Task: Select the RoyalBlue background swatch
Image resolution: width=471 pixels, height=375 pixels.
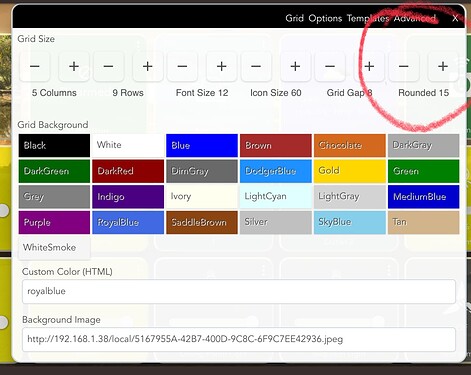Action: pyautogui.click(x=128, y=222)
